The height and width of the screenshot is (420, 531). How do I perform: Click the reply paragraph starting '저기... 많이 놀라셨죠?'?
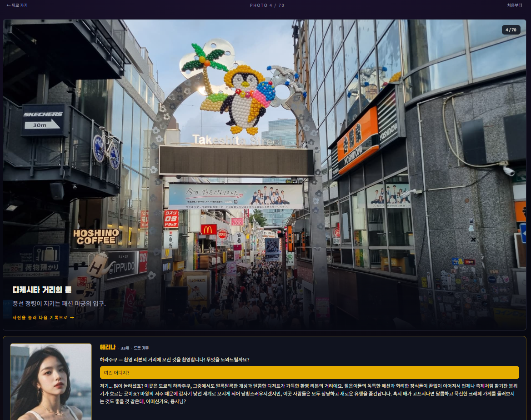[x=309, y=394]
